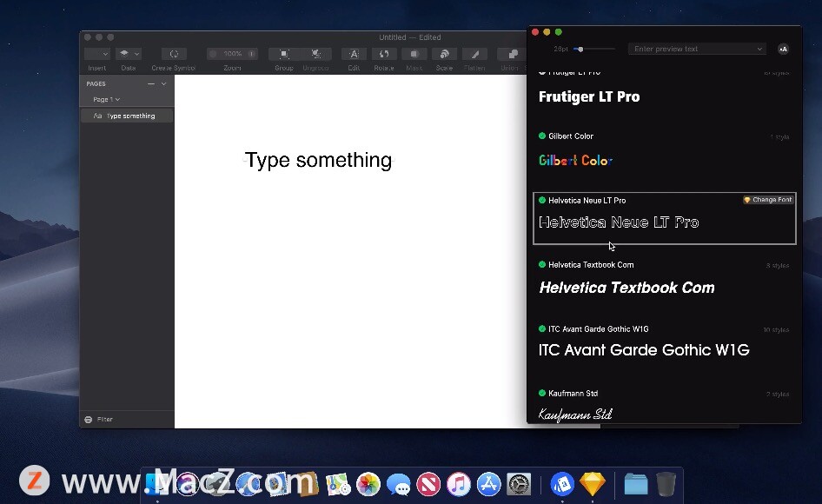The height and width of the screenshot is (504, 822).
Task: Click the Helvetica Neue LT Pro name label
Action: 587,201
